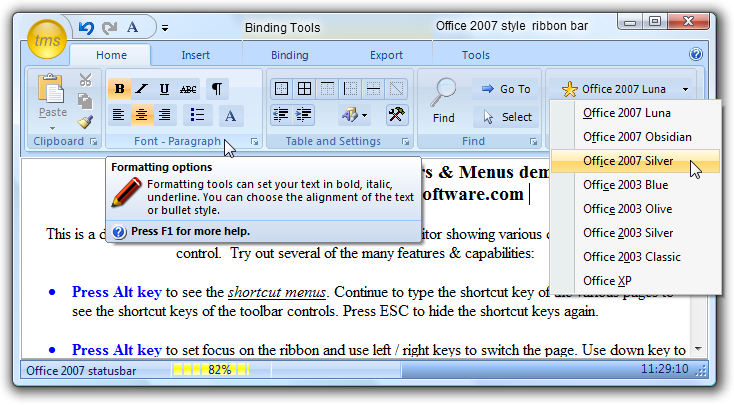Screen dimensions: 734x405
Task: Increase indent icon
Action: coord(303,115)
